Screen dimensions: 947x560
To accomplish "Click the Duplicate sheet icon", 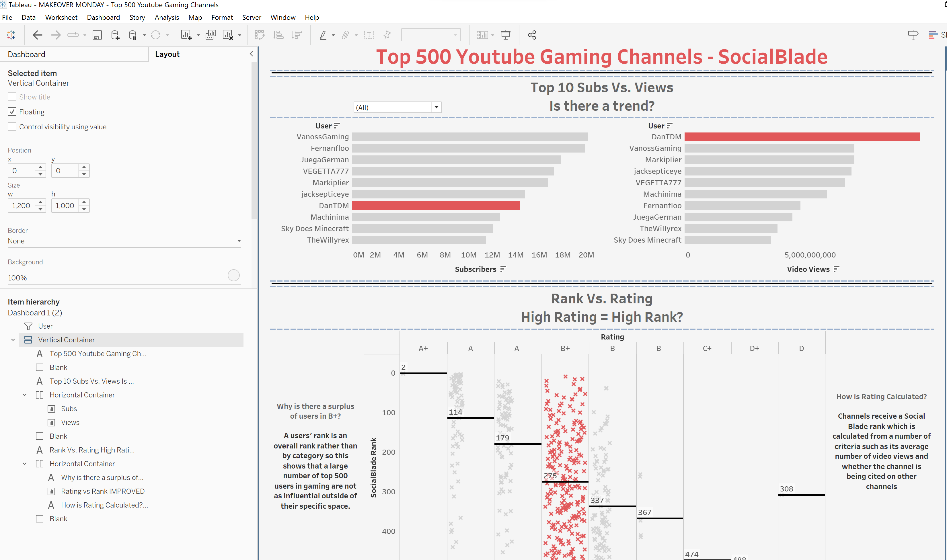I will point(210,35).
